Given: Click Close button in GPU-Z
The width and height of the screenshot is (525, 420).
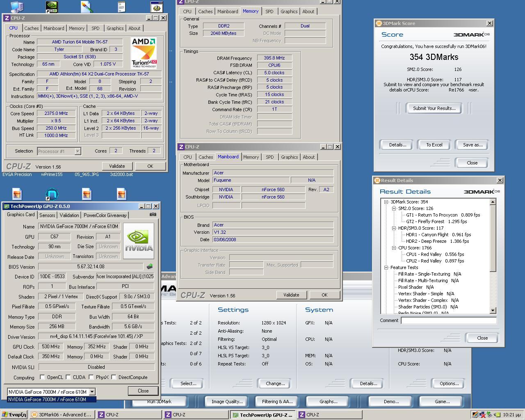Looking at the screenshot, I should click(x=143, y=391).
